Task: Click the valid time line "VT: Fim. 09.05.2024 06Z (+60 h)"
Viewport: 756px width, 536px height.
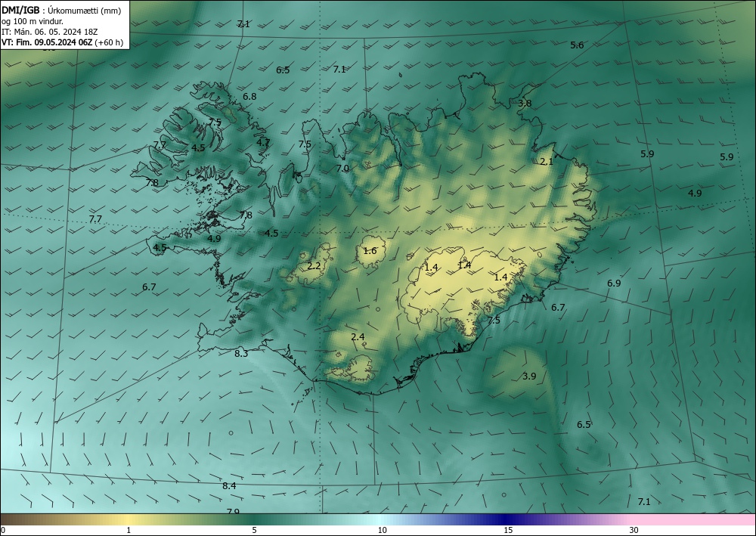Action: [x=62, y=42]
